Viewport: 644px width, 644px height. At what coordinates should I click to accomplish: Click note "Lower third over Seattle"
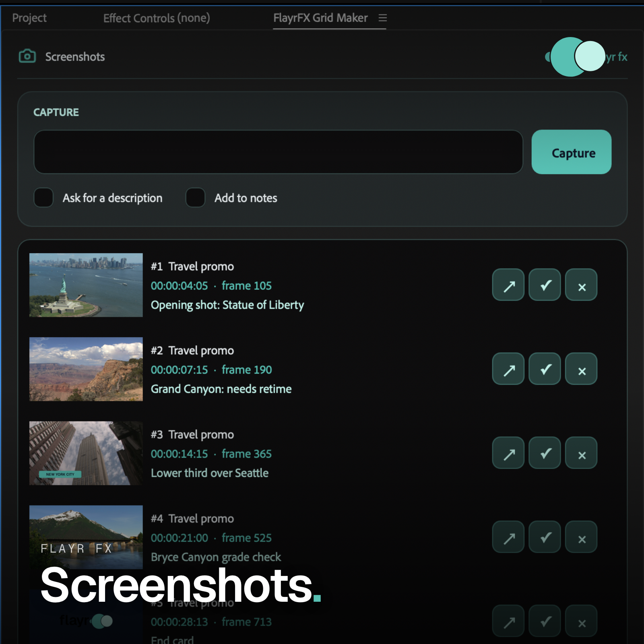point(210,473)
